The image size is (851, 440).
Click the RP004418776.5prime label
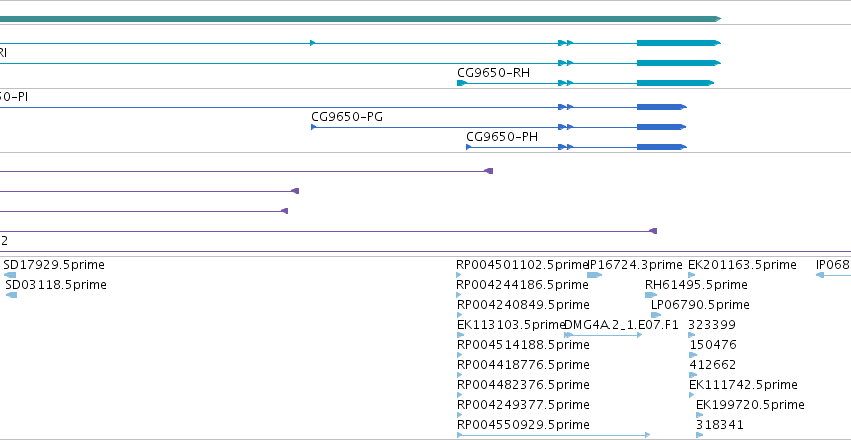point(523,365)
